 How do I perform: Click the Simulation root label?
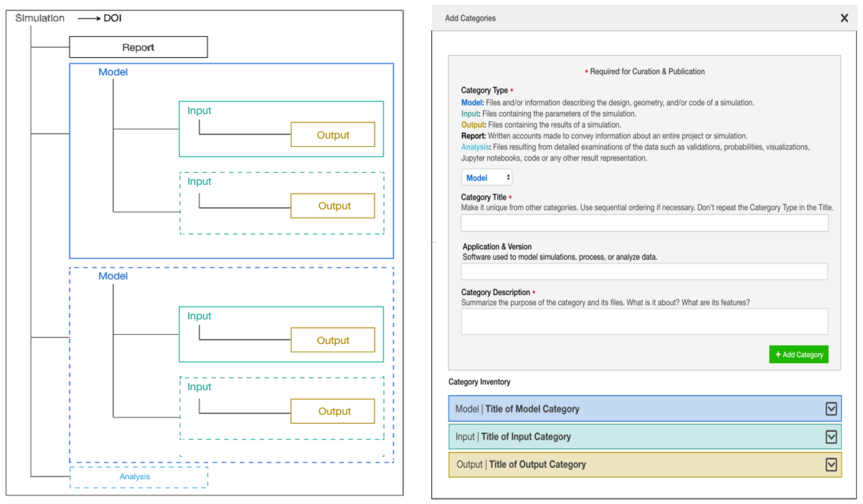(40, 18)
